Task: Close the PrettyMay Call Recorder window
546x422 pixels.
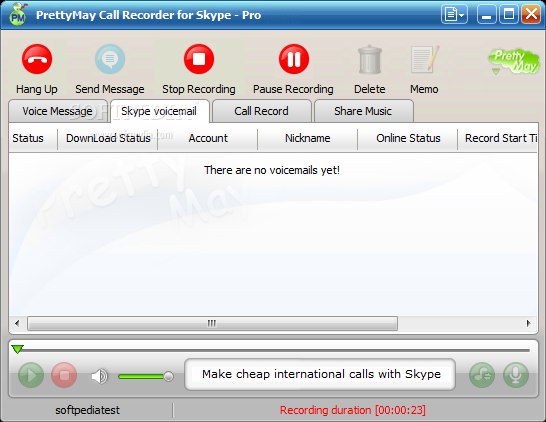Action: tap(531, 15)
